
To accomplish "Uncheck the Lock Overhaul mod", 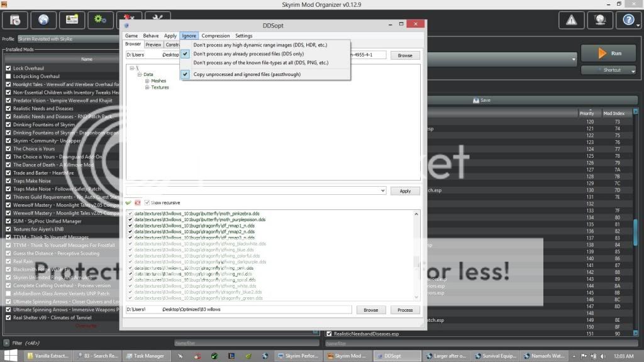I will click(x=8, y=68).
